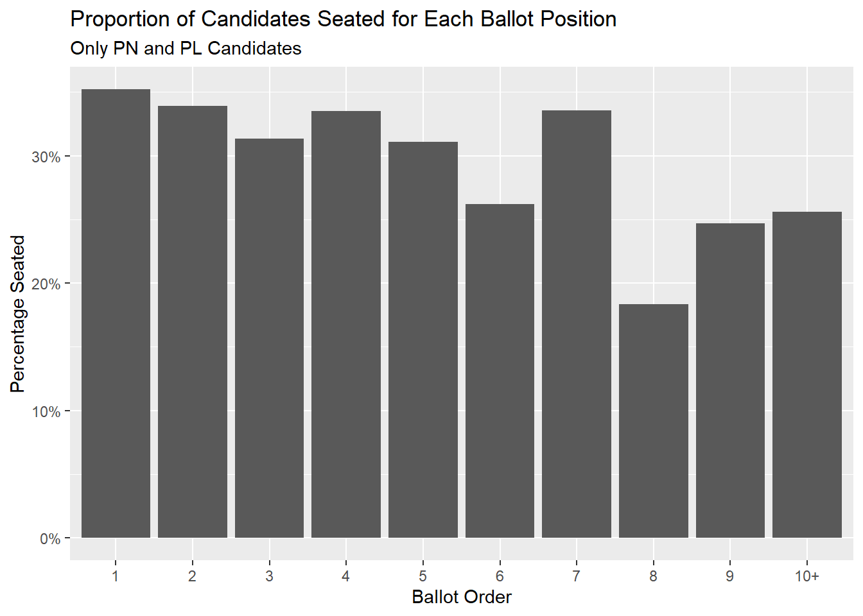Screen dimensions: 863x616
Task: Click the 10% y-axis label
Action: coord(46,411)
